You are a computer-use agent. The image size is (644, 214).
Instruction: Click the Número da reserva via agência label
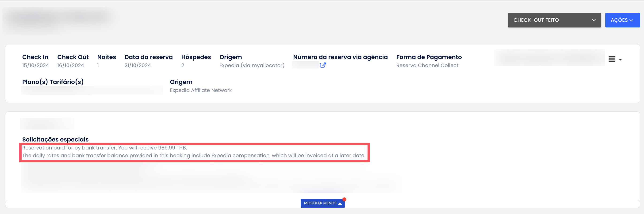click(x=340, y=57)
